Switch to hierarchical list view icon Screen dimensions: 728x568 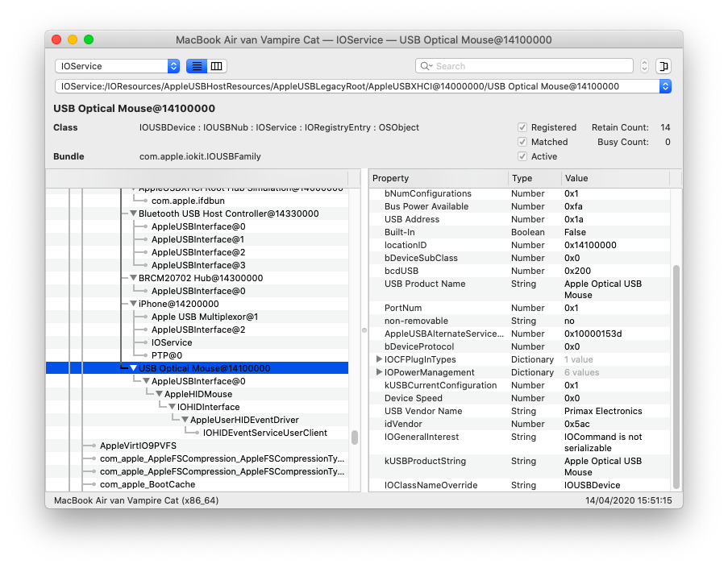click(197, 66)
